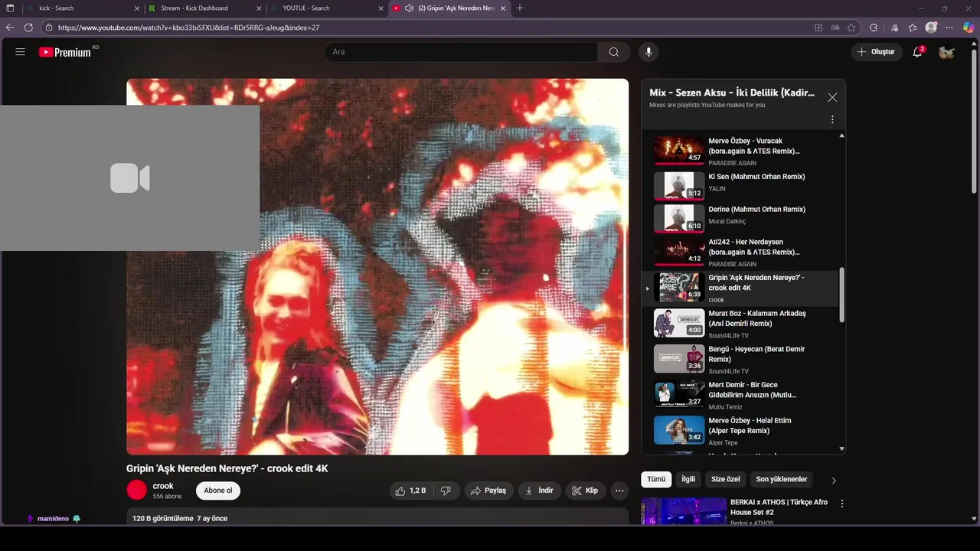
Task: Play Merve Özbey - Vuracak playlist item
Action: click(741, 151)
